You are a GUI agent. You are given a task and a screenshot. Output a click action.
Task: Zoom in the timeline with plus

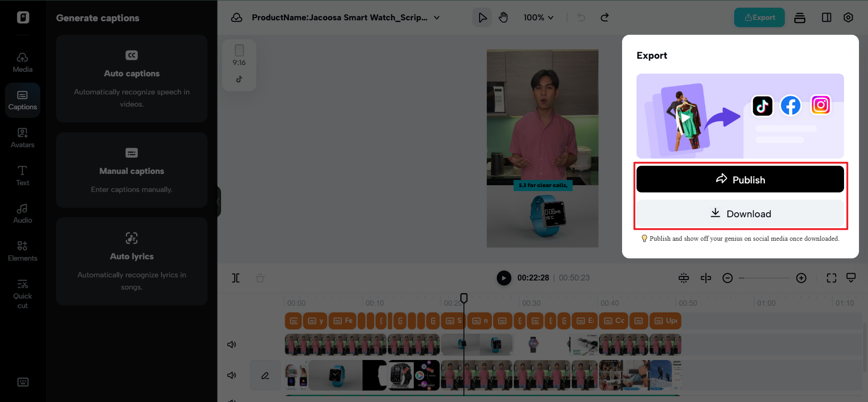[x=801, y=278]
